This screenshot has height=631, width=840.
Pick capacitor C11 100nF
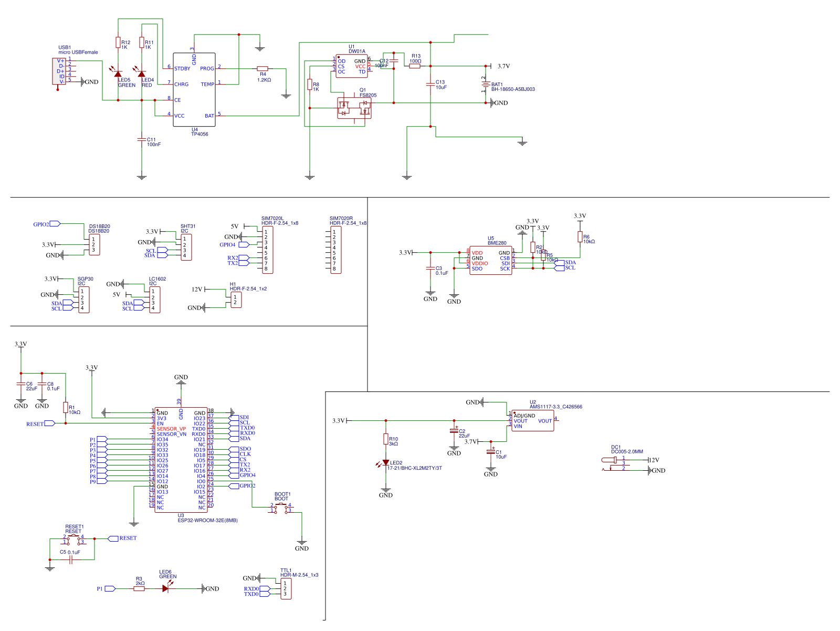pos(142,139)
